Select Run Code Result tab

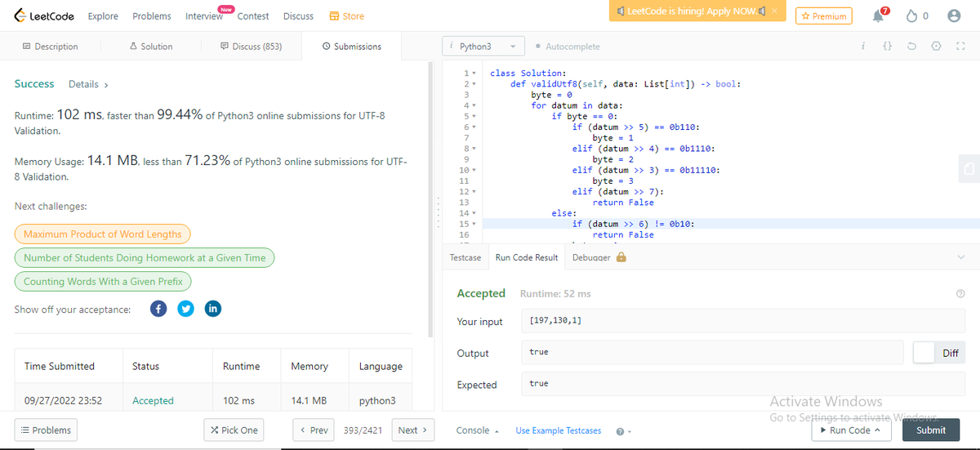pos(527,257)
